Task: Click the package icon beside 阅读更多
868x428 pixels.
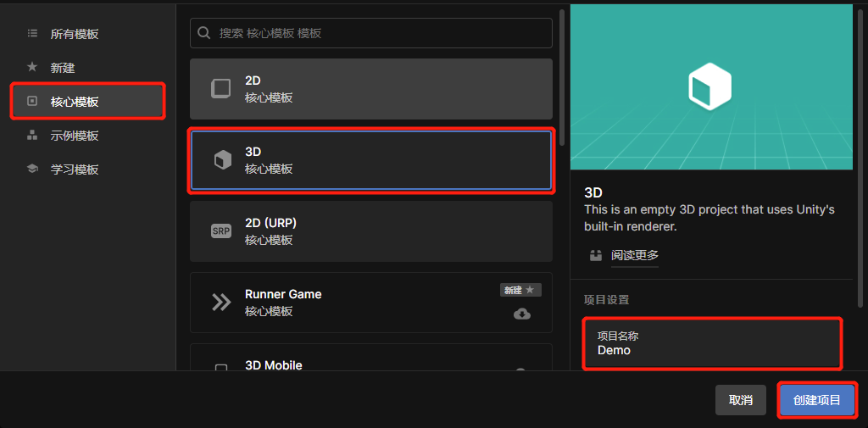Action: 595,256
